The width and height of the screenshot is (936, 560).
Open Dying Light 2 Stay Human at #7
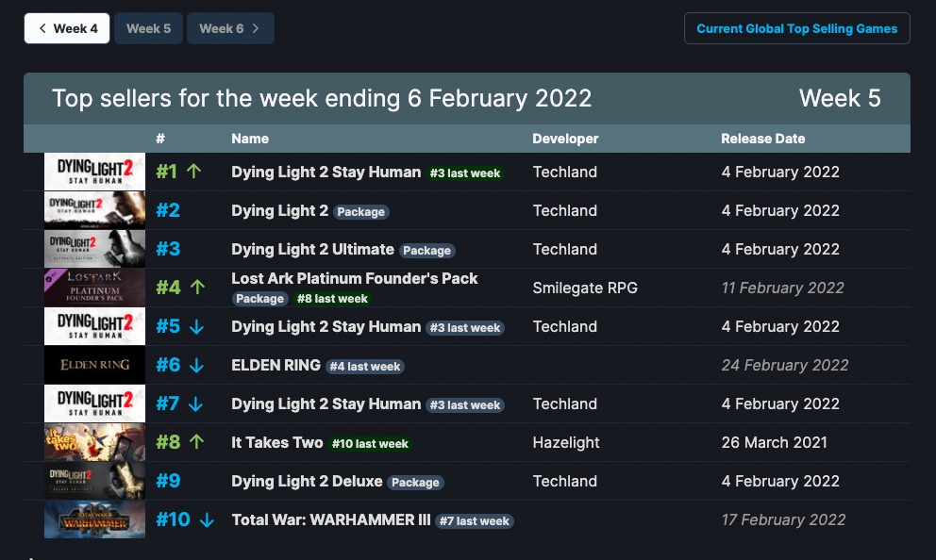click(326, 404)
